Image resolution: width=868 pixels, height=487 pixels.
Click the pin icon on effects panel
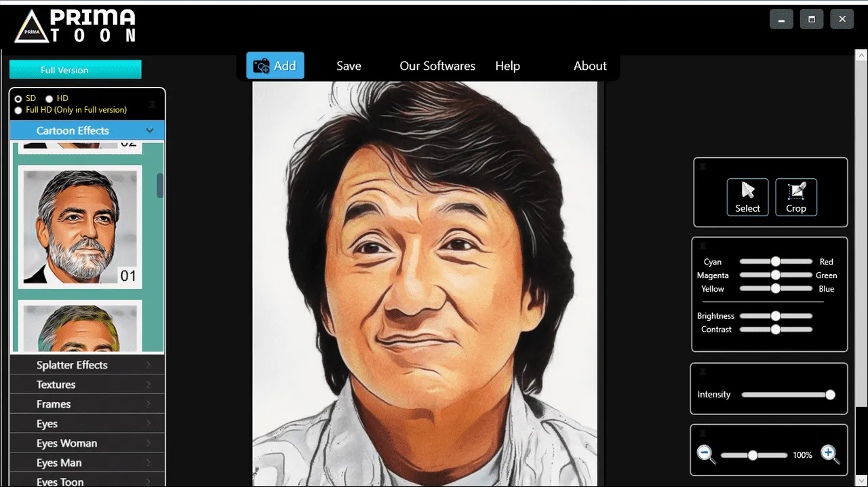[x=152, y=105]
